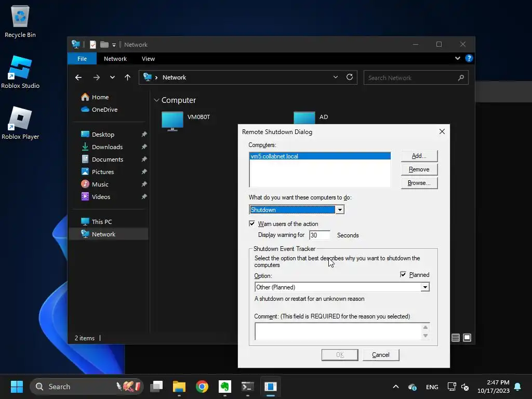532x399 pixels.
Task: Click the ENG language indicator
Action: coord(432,387)
